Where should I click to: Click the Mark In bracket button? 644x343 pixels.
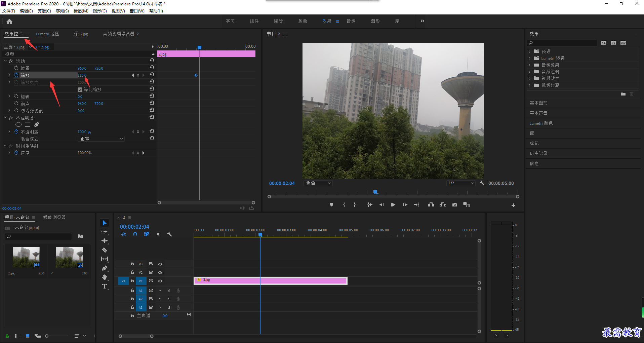pos(344,205)
